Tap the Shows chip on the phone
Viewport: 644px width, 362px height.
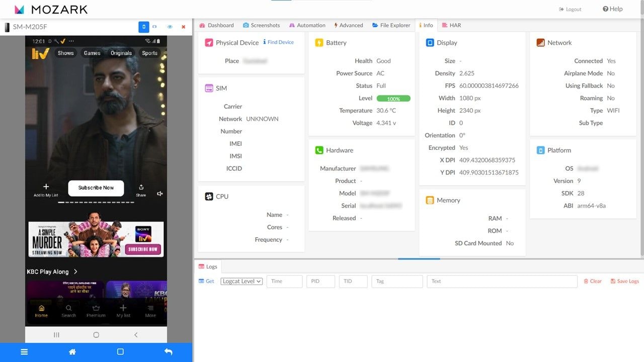[x=66, y=53]
